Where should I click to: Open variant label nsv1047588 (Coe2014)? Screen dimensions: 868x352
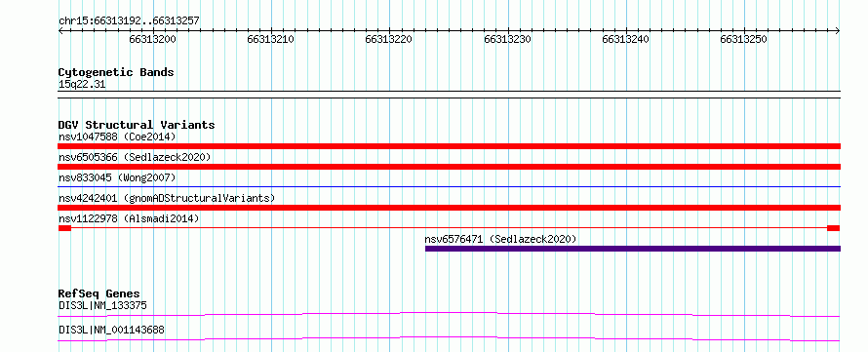(117, 137)
